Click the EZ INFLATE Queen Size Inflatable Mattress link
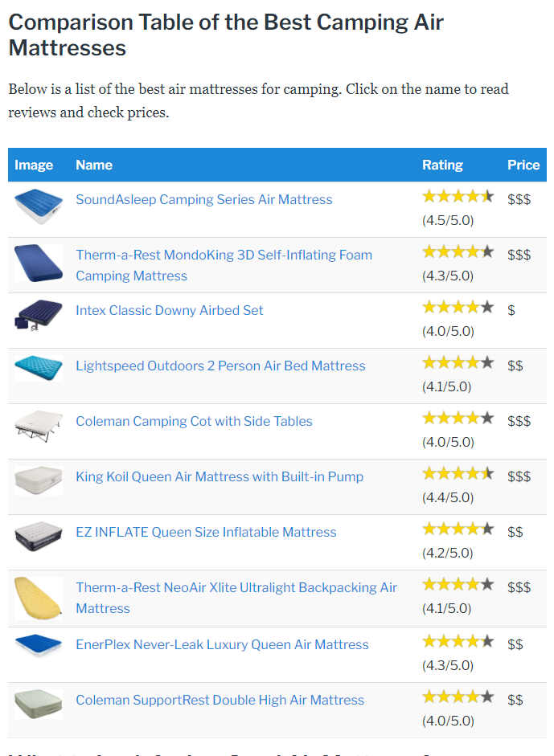This screenshot has width=554, height=756. (x=206, y=532)
